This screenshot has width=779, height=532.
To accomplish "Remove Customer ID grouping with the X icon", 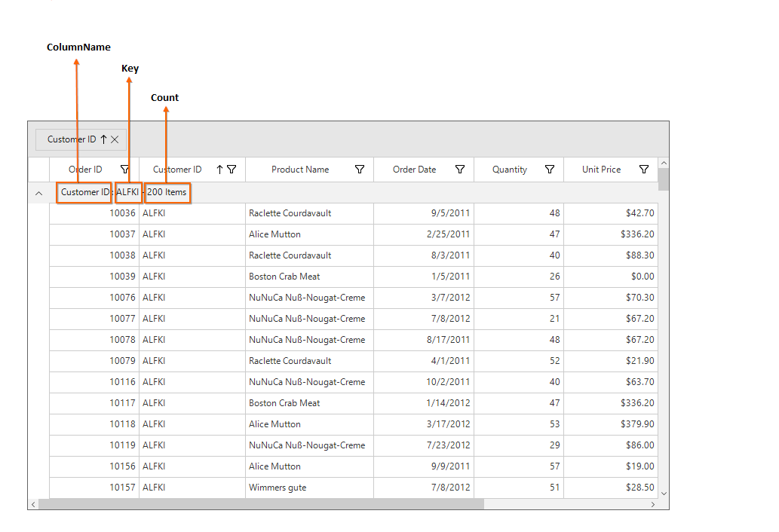I will pos(115,139).
